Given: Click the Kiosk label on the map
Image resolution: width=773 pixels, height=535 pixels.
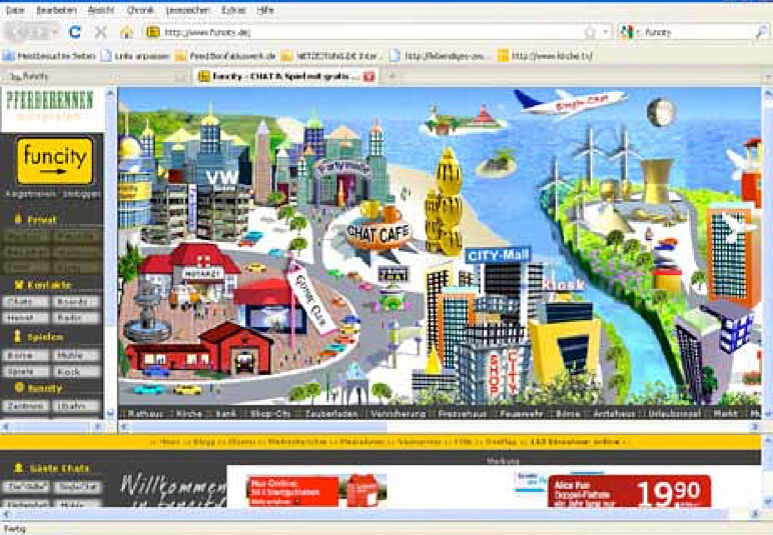Looking at the screenshot, I should (562, 285).
